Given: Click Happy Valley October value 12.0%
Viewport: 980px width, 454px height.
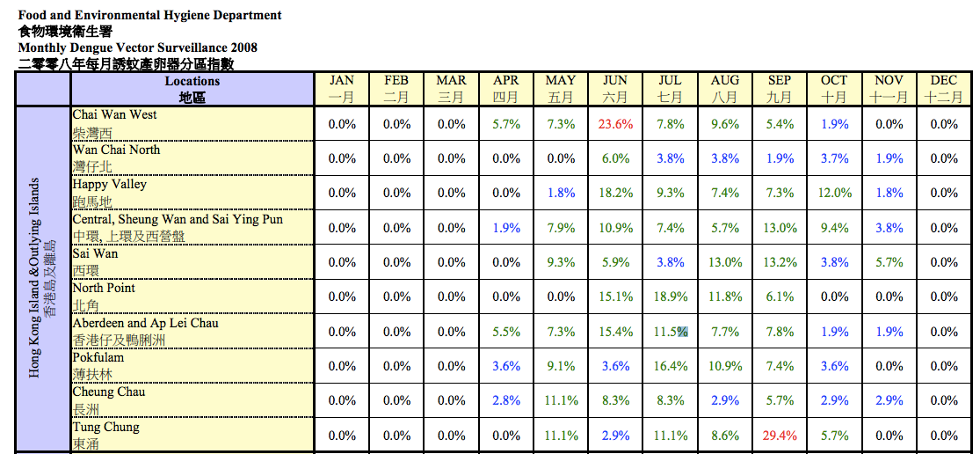Looking at the screenshot, I should tap(834, 193).
